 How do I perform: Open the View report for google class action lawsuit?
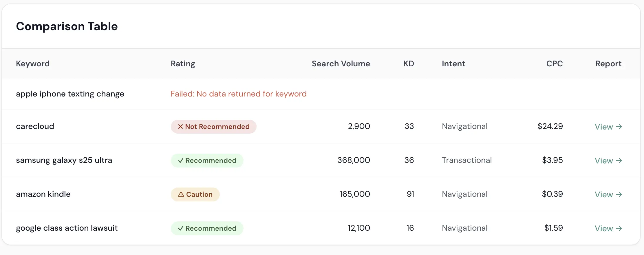click(x=608, y=228)
